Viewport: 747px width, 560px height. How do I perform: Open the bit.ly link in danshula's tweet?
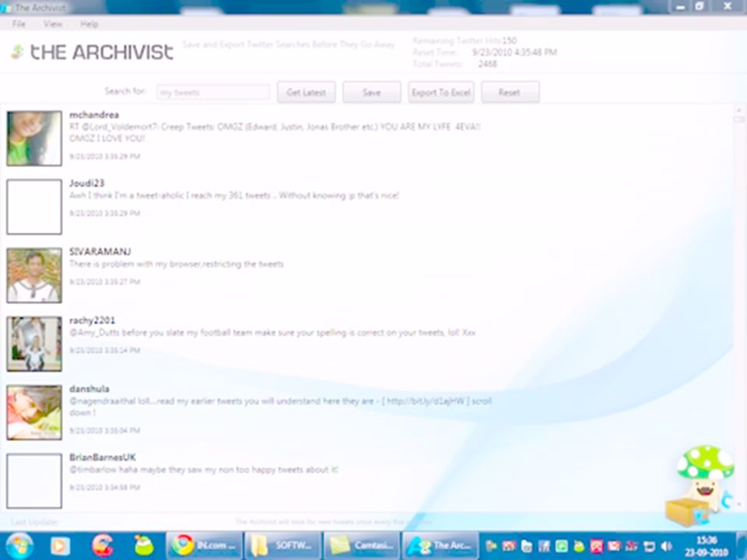click(x=426, y=401)
